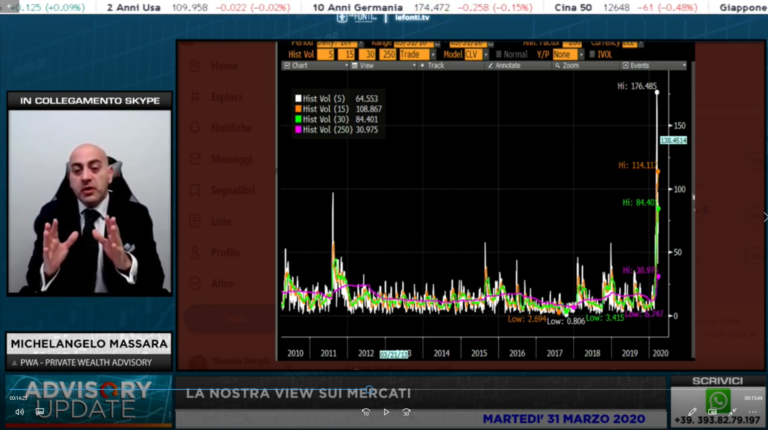
Task: Click the Home icon in Twitter sidebar
Action: pyautogui.click(x=195, y=66)
